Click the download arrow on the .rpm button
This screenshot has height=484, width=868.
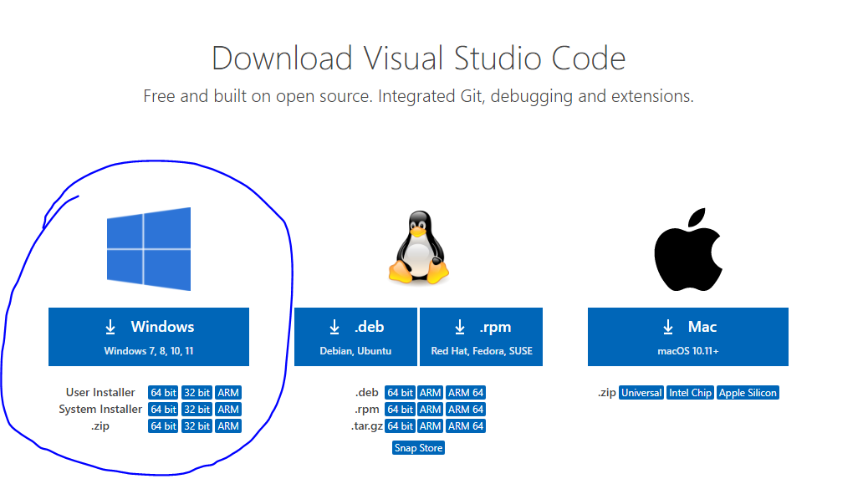click(x=458, y=327)
